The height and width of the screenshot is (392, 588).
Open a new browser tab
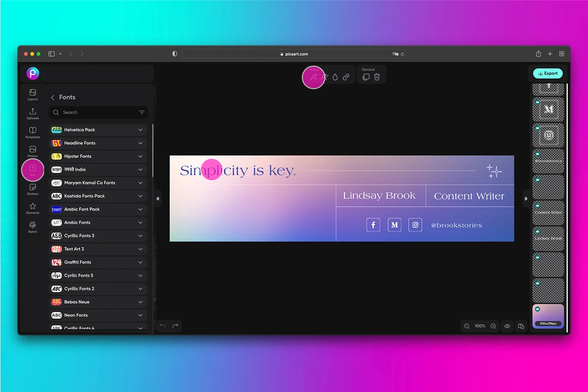pos(550,54)
